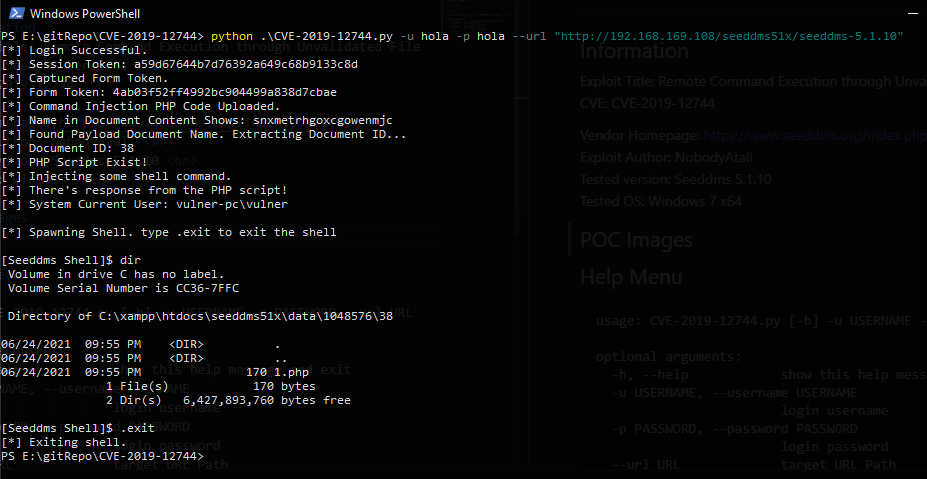Viewport: 927px width, 479px height.
Task: Click the yellow 'python' command word
Action: pos(232,36)
